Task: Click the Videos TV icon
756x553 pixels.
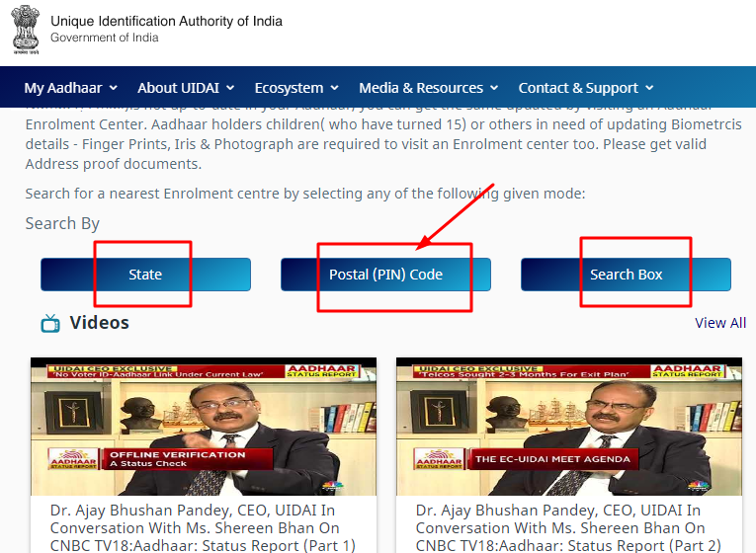Action: pos(50,323)
